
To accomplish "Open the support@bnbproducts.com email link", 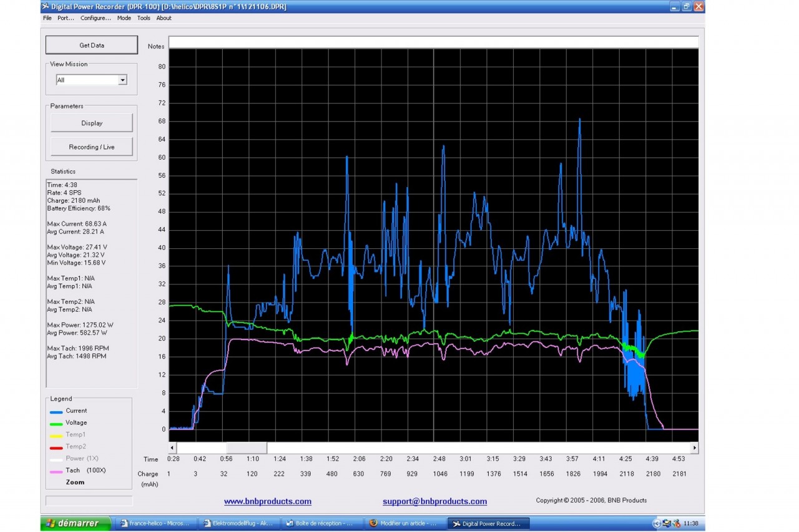I will [x=435, y=501].
